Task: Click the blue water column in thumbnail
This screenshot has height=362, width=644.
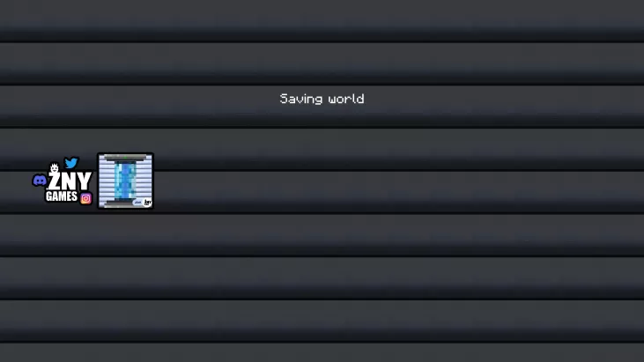Action: 125,181
